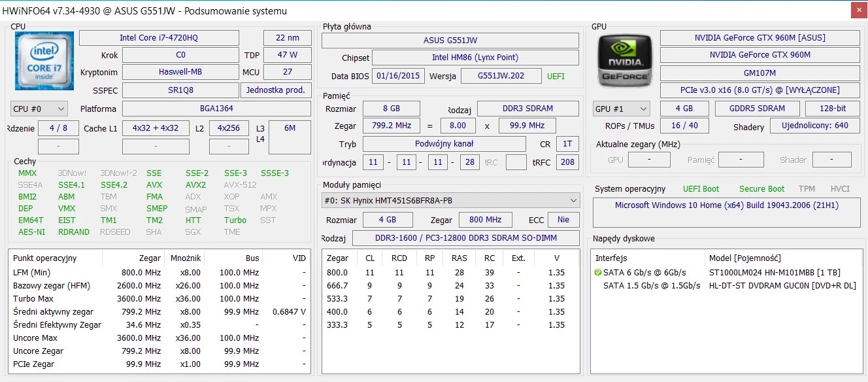Select the 800.0 MHz memory timing row
This screenshot has height=382, width=868.
(450, 272)
